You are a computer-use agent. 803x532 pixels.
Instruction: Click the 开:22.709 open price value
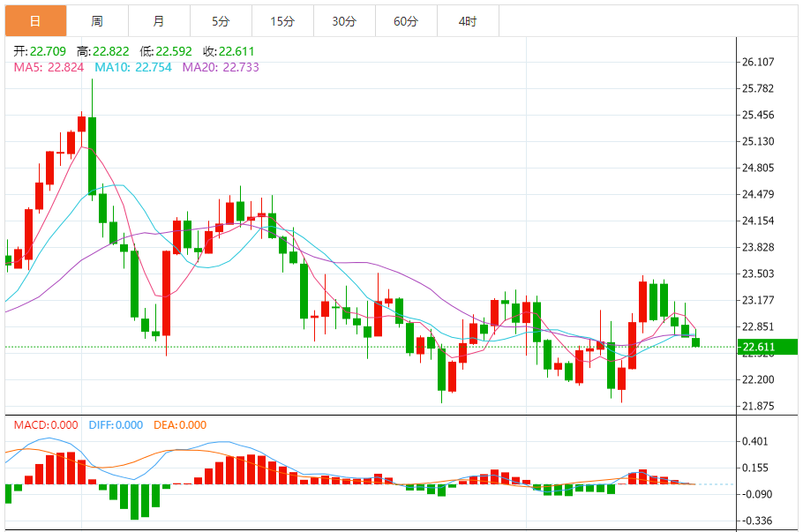(x=40, y=51)
